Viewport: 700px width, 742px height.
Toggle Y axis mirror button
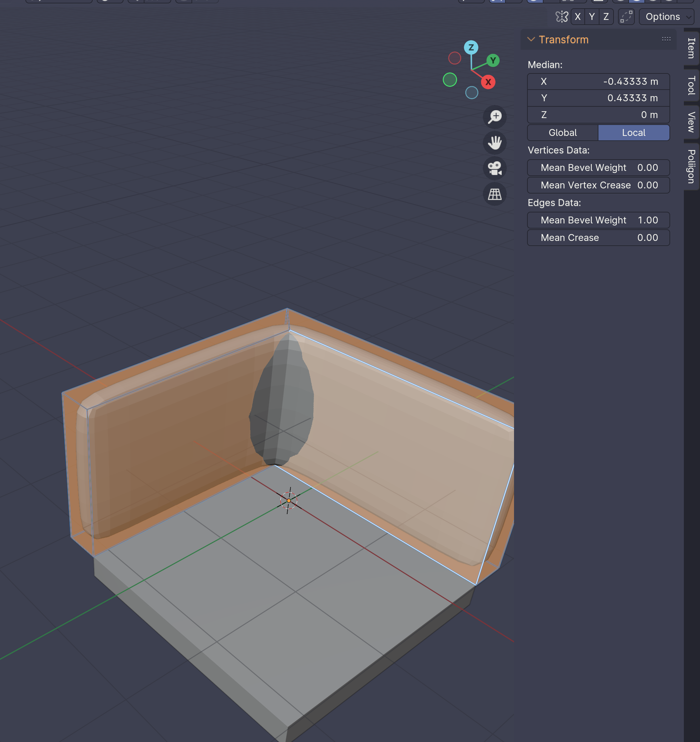click(x=592, y=17)
